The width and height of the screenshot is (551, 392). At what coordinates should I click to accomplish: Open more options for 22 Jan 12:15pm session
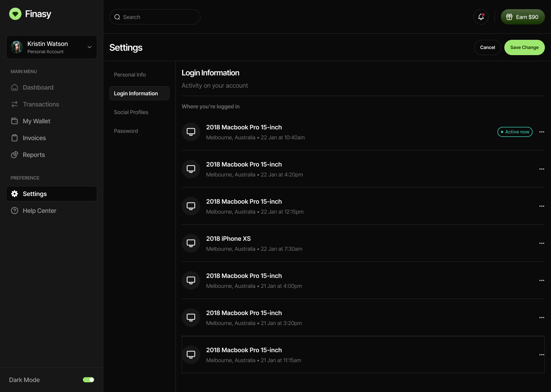point(542,206)
